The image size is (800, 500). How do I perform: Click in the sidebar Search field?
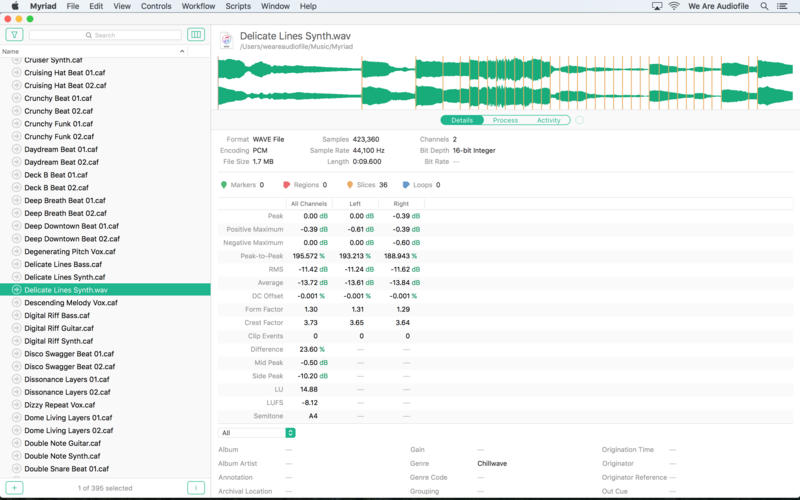pos(105,35)
